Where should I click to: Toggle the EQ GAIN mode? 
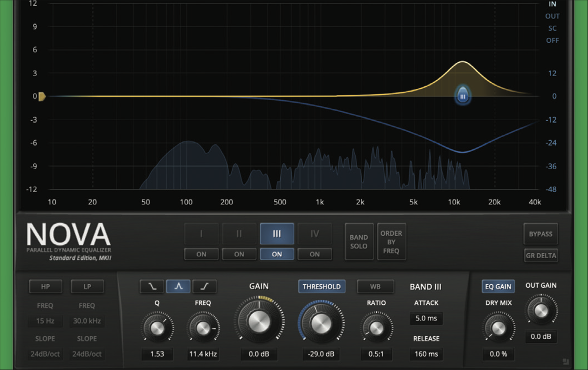click(498, 286)
